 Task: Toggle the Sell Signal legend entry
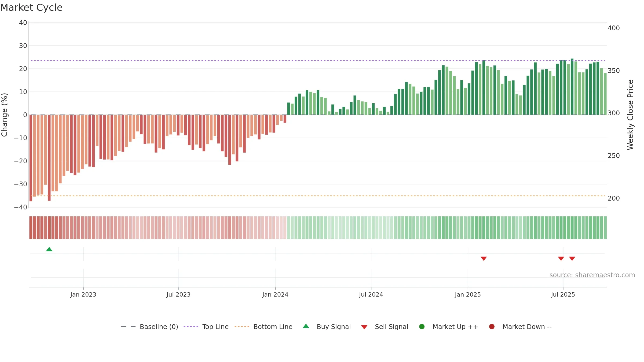[x=385, y=327]
